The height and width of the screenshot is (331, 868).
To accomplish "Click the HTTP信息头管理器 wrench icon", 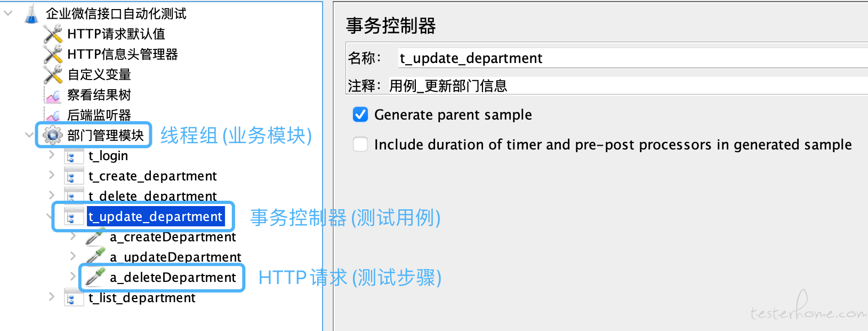I will click(53, 54).
